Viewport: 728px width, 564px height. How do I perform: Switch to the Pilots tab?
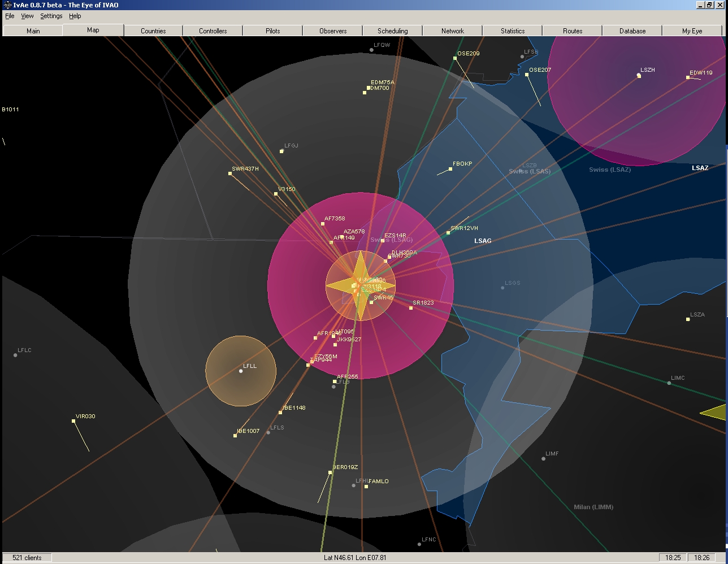pos(273,31)
